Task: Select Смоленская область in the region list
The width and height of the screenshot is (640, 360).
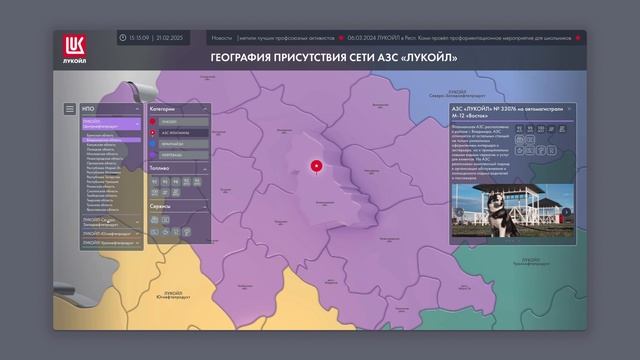Action: tap(102, 191)
